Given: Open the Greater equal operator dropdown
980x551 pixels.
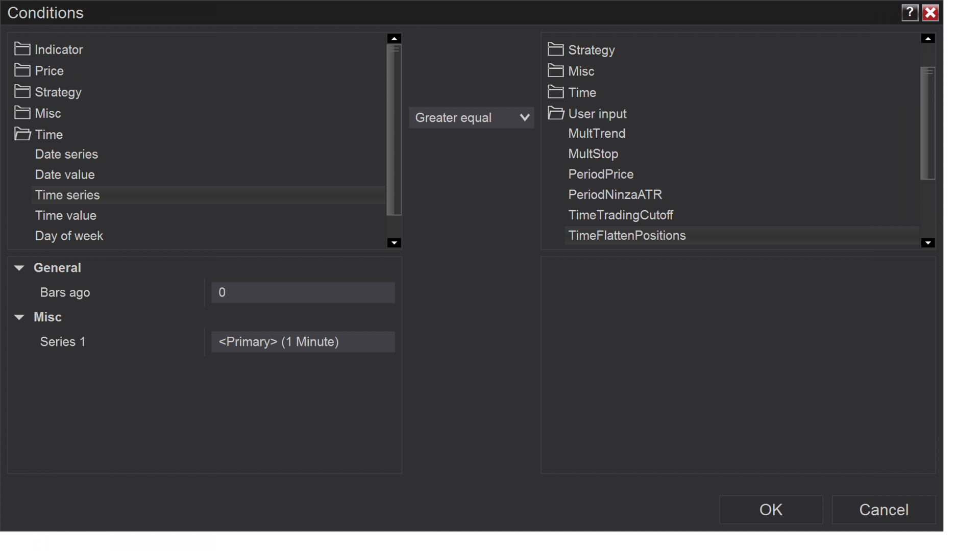Looking at the screenshot, I should (x=471, y=118).
